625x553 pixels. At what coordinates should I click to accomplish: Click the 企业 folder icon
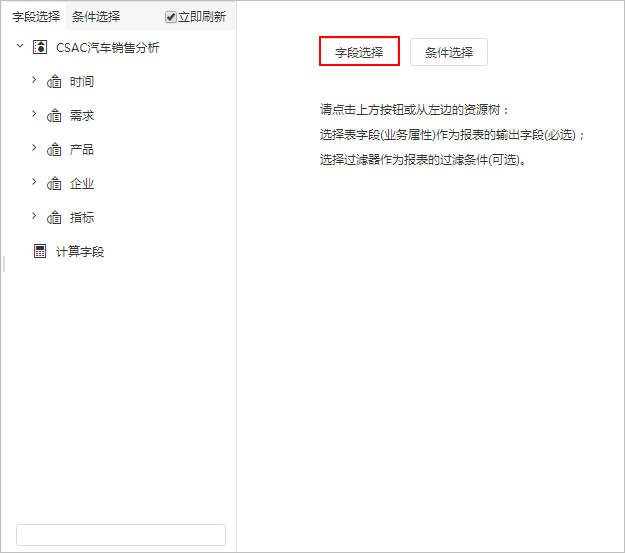point(54,183)
